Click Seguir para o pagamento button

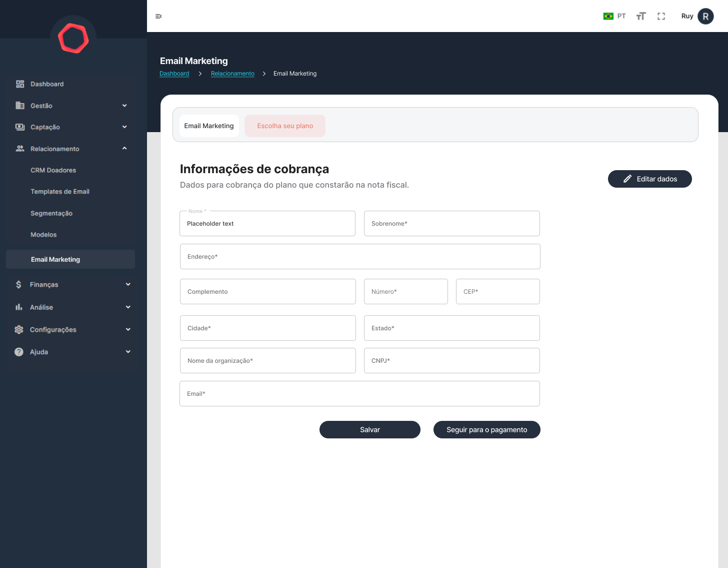click(486, 430)
